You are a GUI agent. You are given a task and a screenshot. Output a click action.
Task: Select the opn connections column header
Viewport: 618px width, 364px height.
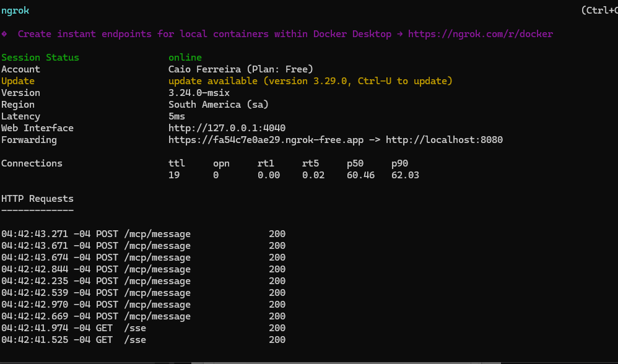(221, 163)
